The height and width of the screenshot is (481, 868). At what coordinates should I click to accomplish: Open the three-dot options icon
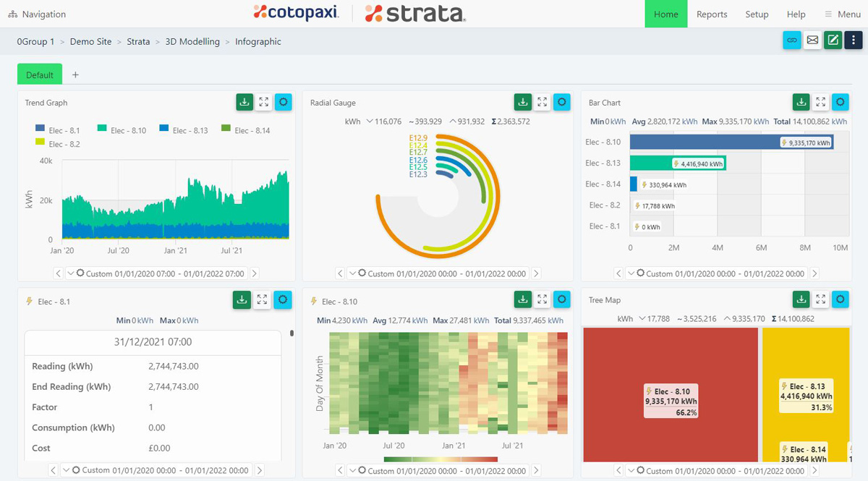(853, 41)
